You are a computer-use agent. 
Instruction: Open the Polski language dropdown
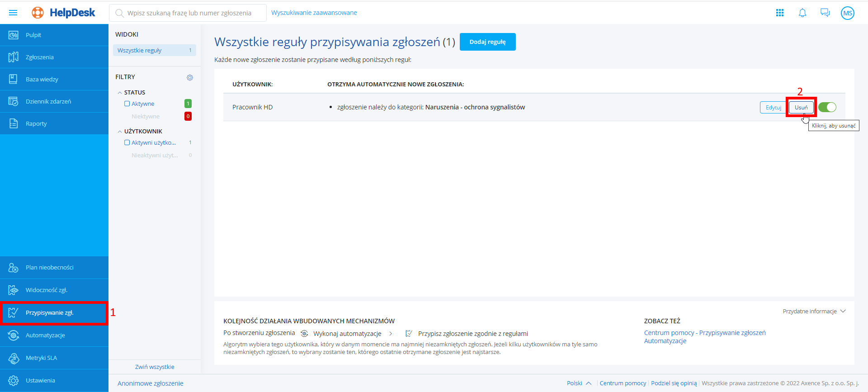coord(579,383)
